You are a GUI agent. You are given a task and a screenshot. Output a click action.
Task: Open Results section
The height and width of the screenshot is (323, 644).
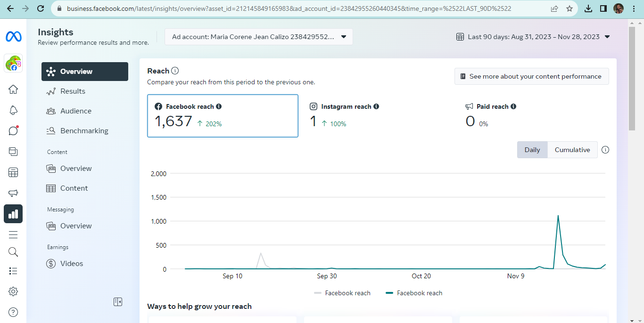[85, 91]
